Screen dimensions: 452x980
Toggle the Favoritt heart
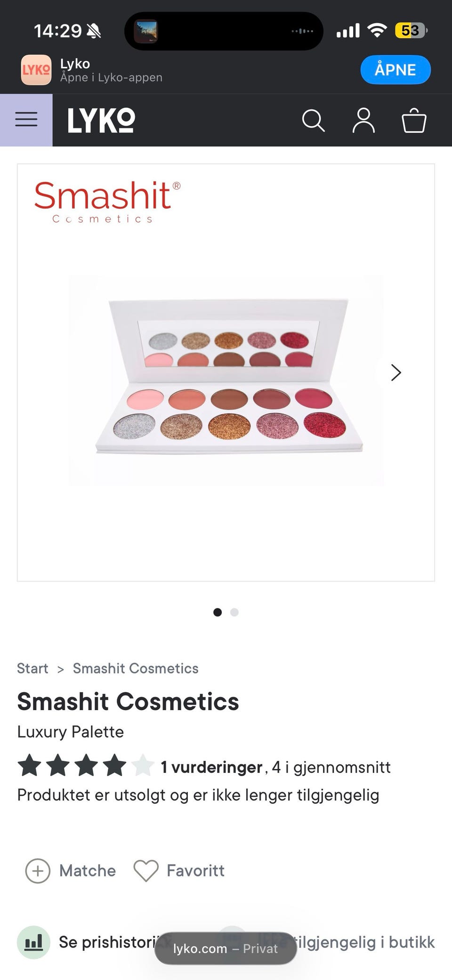tap(146, 871)
